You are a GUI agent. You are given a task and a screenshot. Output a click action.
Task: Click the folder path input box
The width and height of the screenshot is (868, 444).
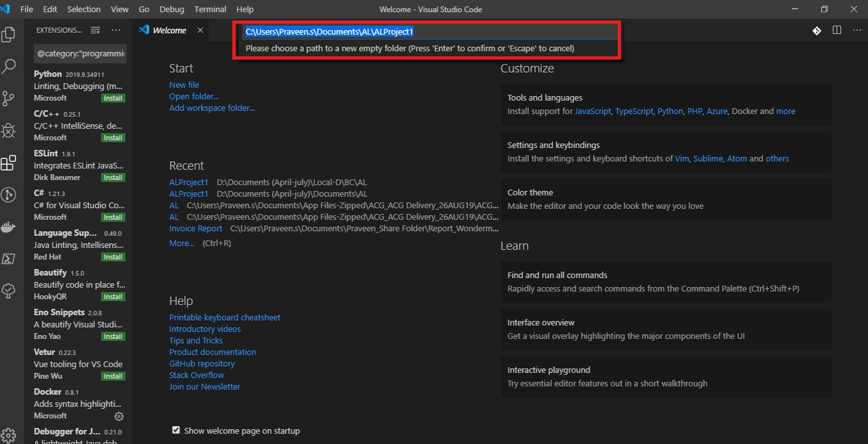point(430,31)
